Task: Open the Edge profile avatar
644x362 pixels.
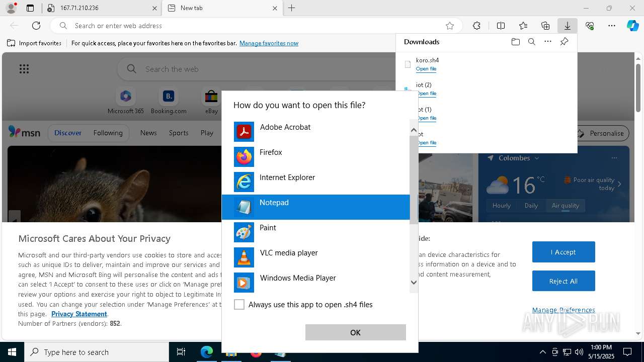Action: coord(11,8)
